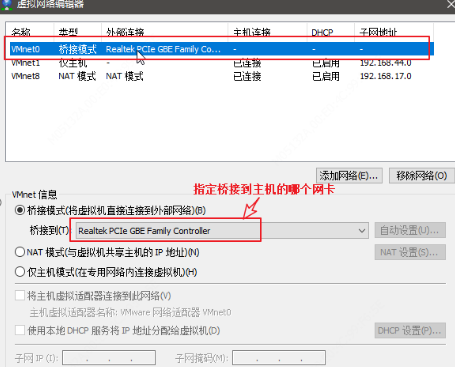Click 已连接 host connection cell of VMnet8
Image resolution: width=455 pixels, height=367 pixels.
pos(247,76)
